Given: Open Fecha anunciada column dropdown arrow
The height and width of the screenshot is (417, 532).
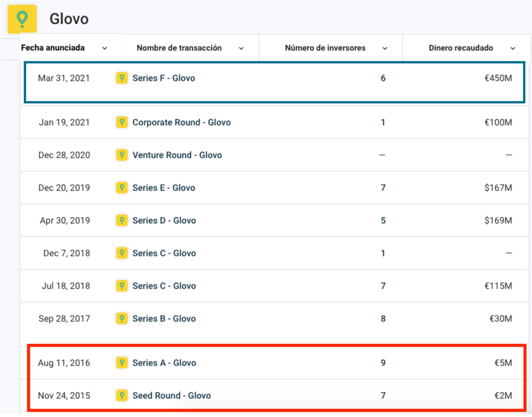Looking at the screenshot, I should [104, 48].
